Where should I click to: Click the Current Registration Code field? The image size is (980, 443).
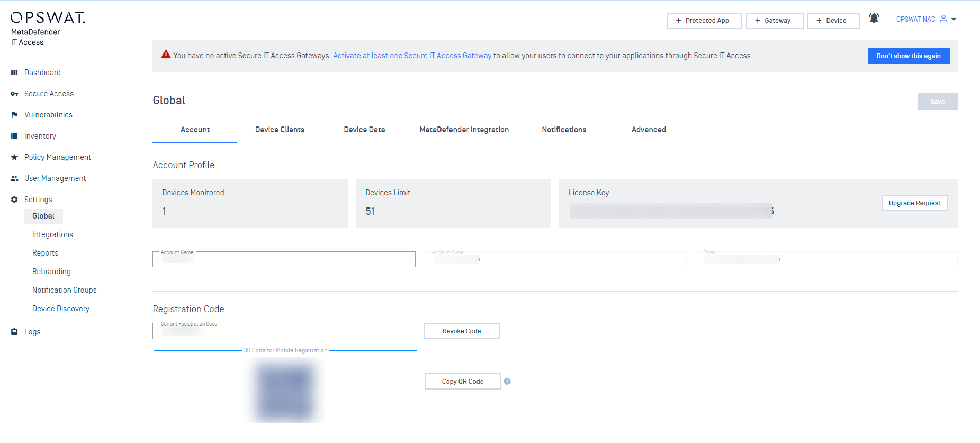[x=284, y=331]
